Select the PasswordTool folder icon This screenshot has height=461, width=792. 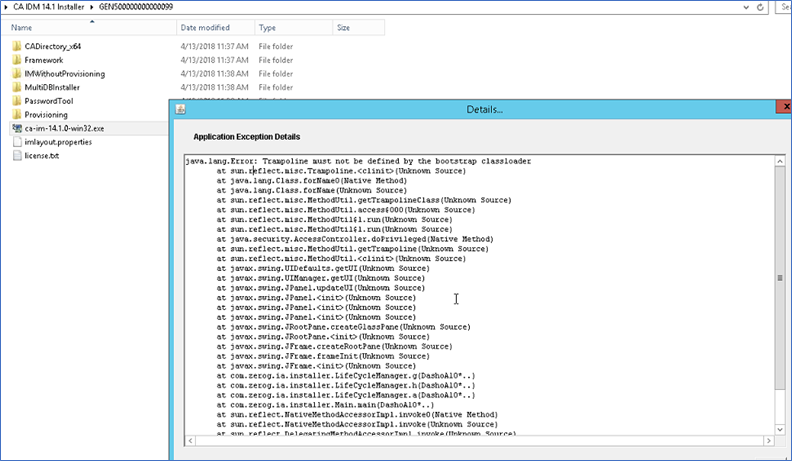(x=17, y=100)
